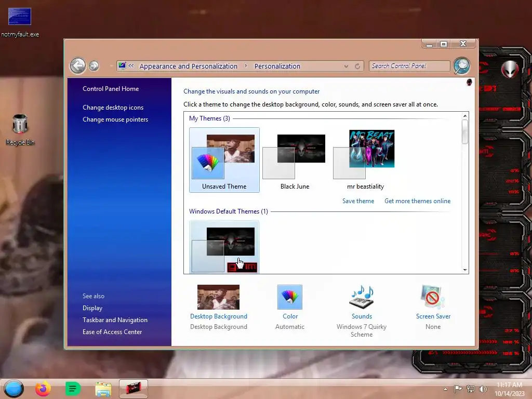This screenshot has width=532, height=399.
Task: Click the network tray icon
Action: (x=471, y=389)
